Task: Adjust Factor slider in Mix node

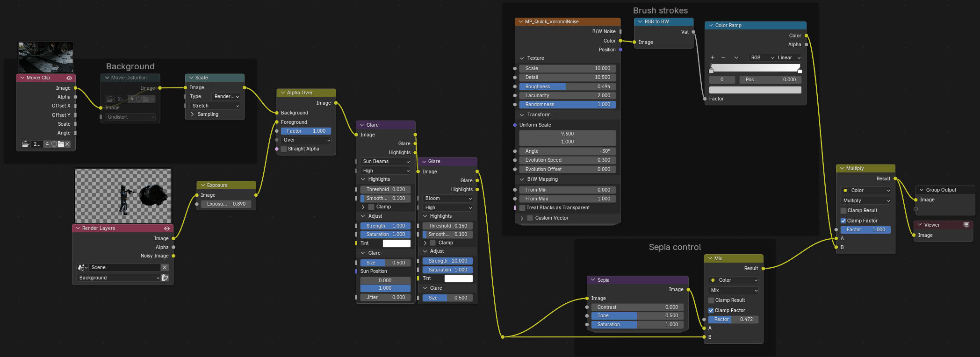Action: (x=733, y=320)
